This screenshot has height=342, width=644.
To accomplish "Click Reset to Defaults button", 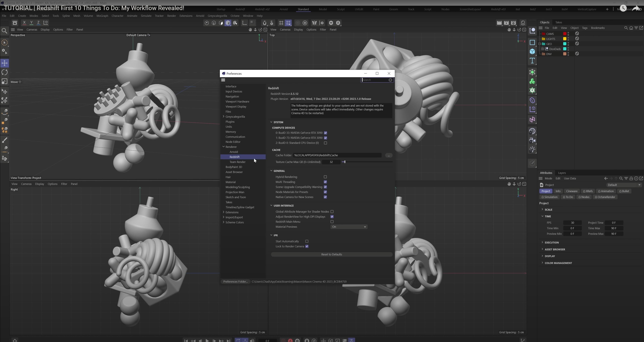I will click(332, 254).
